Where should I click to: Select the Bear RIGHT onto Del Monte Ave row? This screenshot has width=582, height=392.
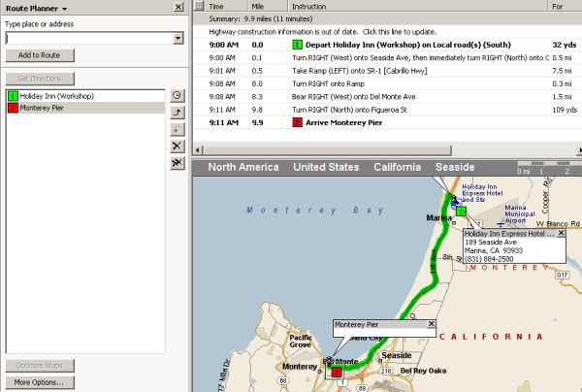click(387, 97)
